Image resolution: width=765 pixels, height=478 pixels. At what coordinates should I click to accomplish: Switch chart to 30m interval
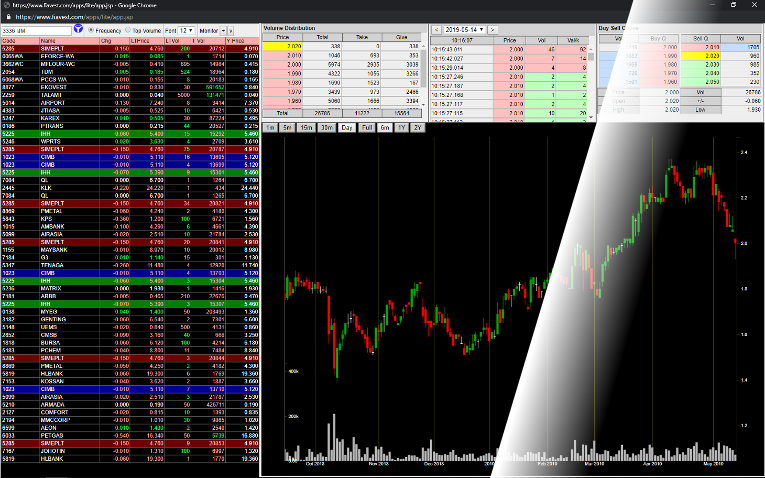coord(326,128)
